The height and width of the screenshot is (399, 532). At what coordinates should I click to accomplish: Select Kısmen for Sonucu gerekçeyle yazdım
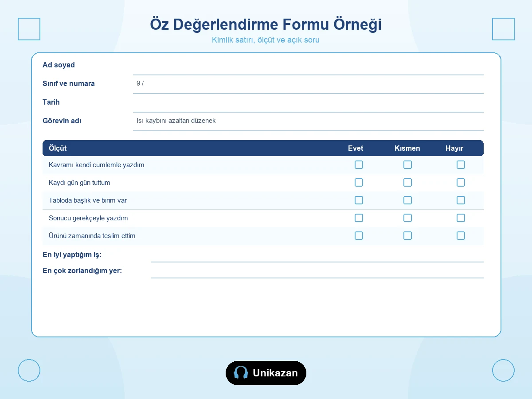[407, 218]
